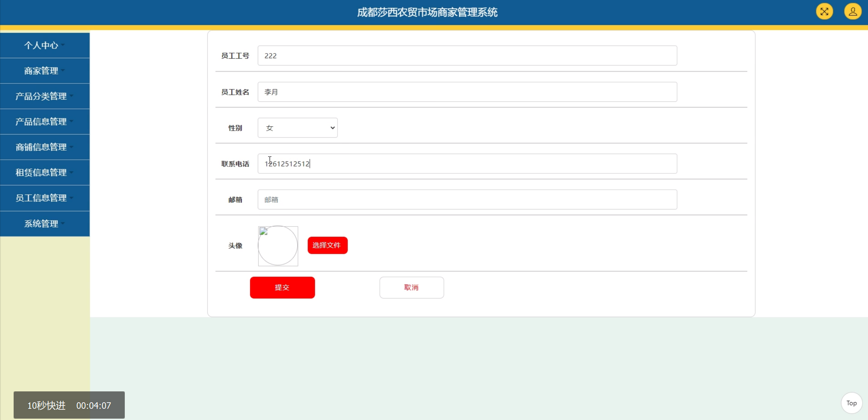Viewport: 868px width, 420px height.
Task: Click the 10秒快进 fast-forward overlay
Action: point(69,405)
